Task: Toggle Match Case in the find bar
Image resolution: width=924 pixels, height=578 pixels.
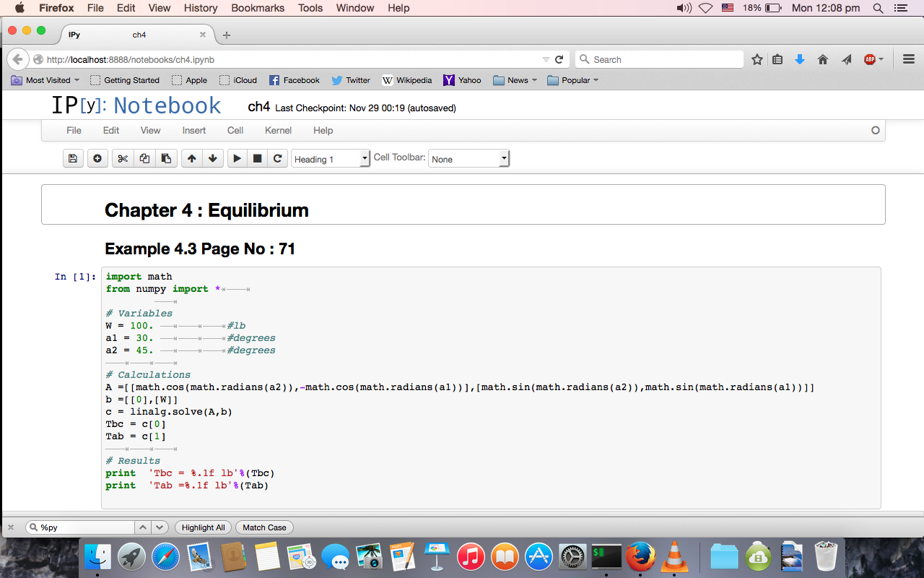Action: [x=264, y=527]
